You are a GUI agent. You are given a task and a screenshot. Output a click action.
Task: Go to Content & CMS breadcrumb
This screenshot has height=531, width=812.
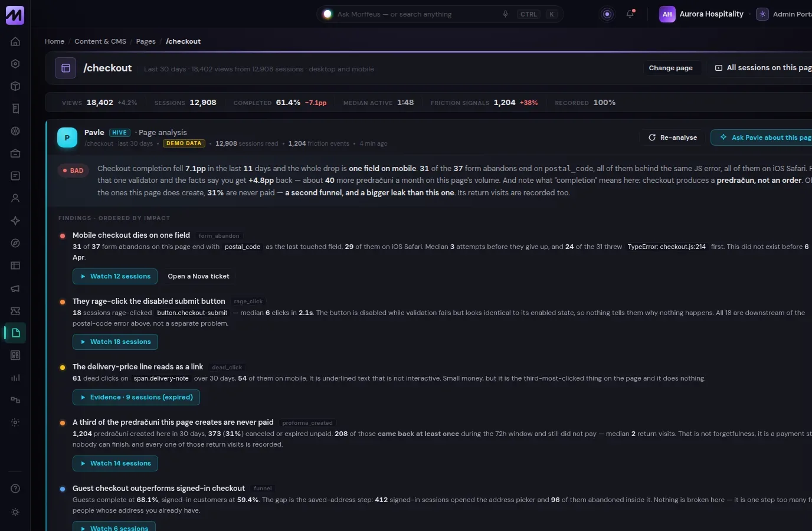100,41
